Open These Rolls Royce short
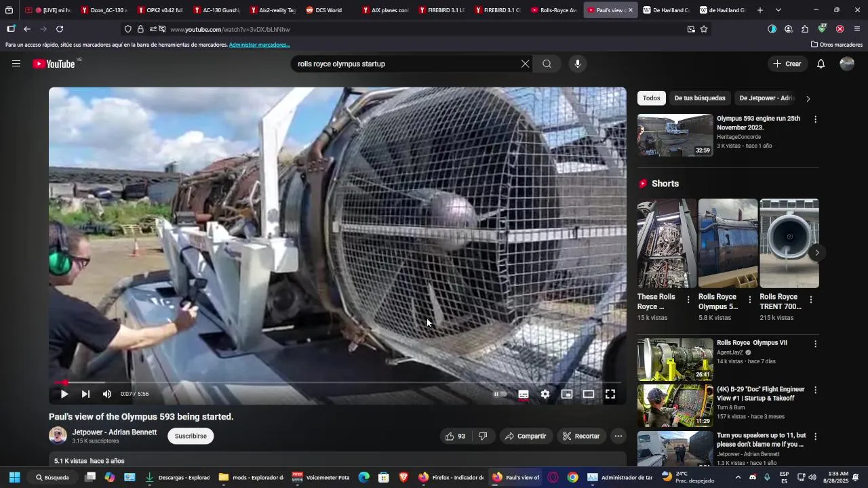The width and height of the screenshot is (868, 488). [667, 243]
